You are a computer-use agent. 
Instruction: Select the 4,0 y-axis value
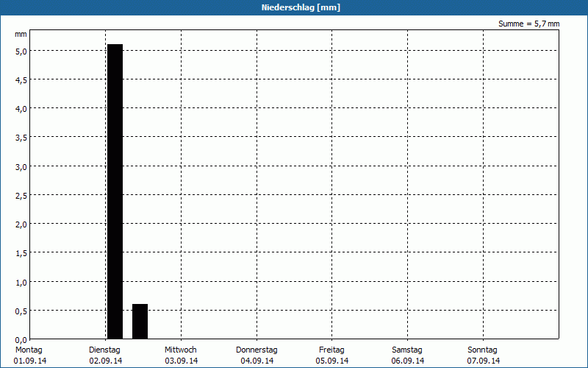pos(21,109)
